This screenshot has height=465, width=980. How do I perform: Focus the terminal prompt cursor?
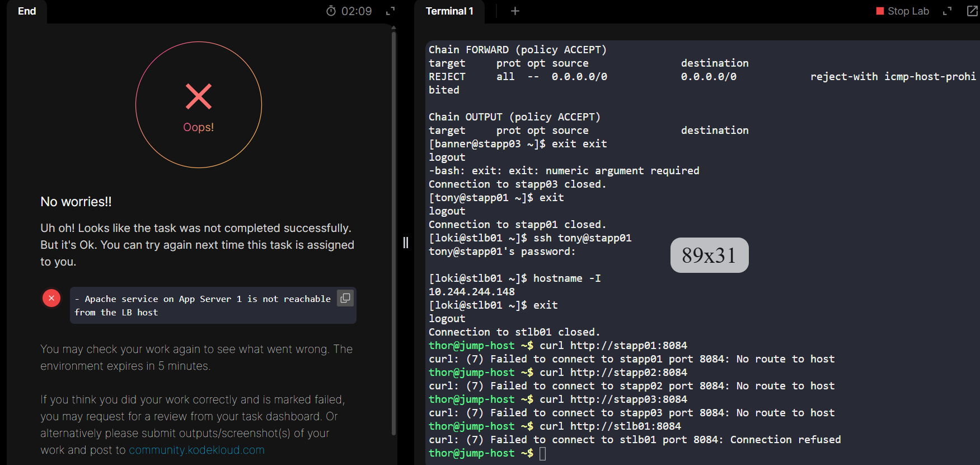542,453
